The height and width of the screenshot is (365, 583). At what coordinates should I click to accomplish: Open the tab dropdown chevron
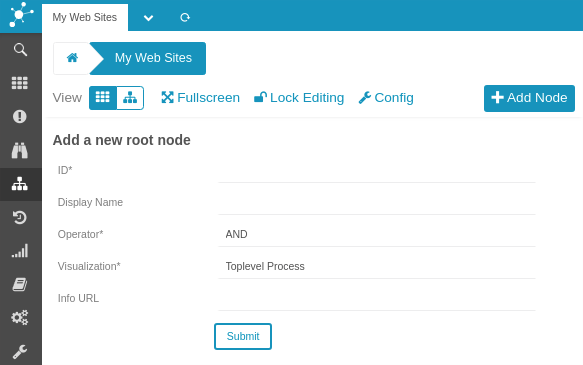pos(148,18)
